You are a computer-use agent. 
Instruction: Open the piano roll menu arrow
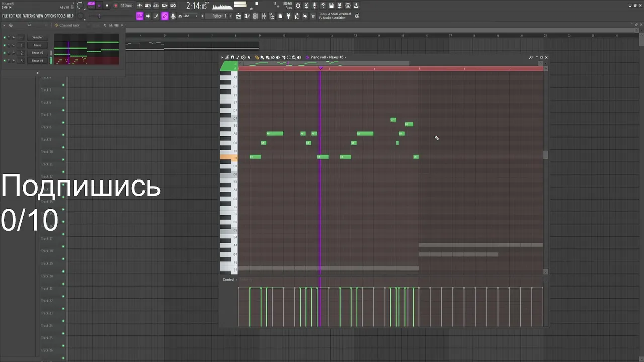coord(222,57)
